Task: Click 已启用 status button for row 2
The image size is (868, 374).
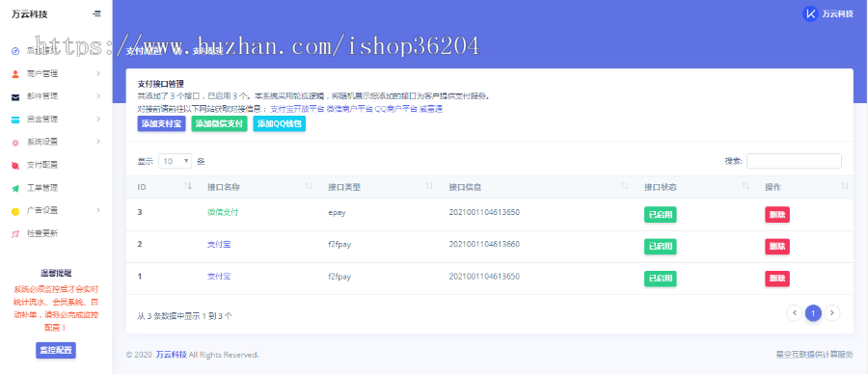Action: pos(661,247)
